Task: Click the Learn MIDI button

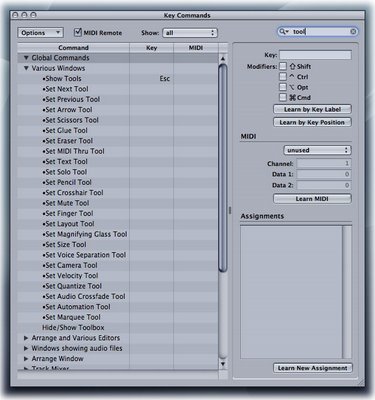Action: click(x=312, y=199)
